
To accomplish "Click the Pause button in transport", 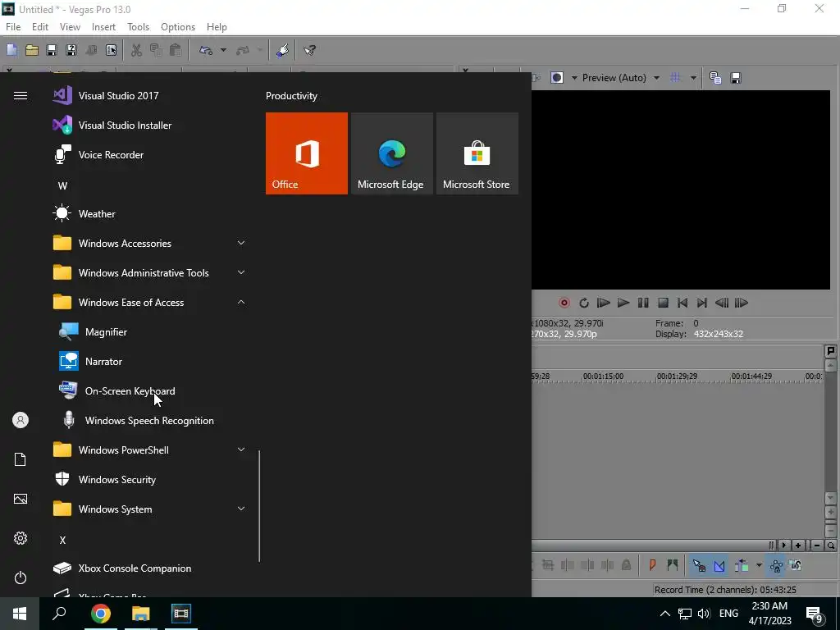I will coord(643,303).
